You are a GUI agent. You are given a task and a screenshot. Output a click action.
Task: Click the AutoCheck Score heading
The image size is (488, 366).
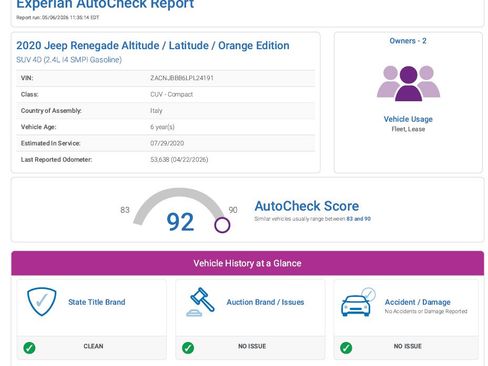point(307,206)
